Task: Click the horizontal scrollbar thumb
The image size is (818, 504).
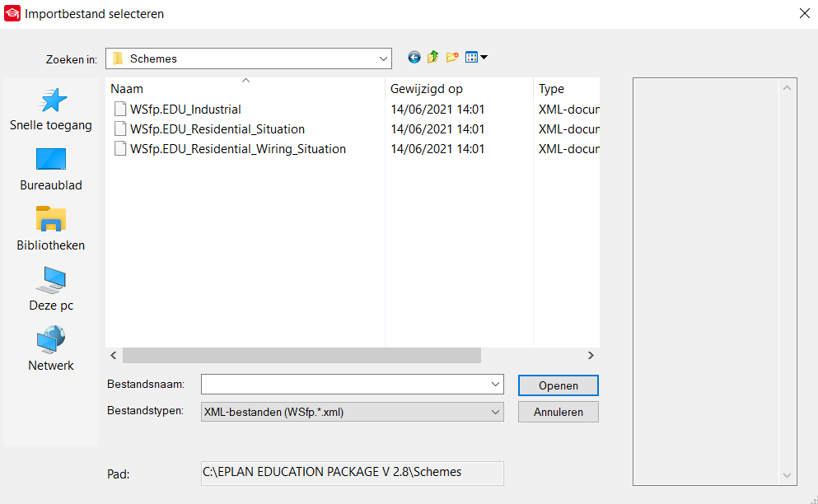Action: point(301,355)
